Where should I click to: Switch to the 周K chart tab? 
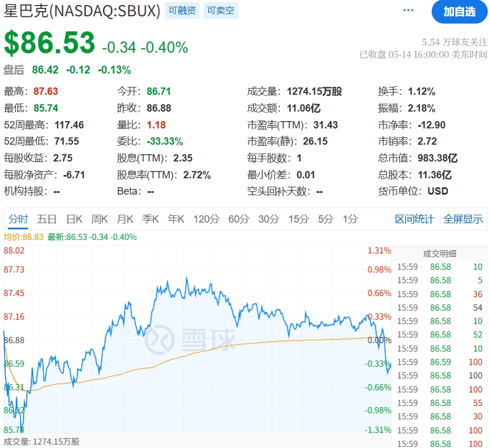[99, 219]
